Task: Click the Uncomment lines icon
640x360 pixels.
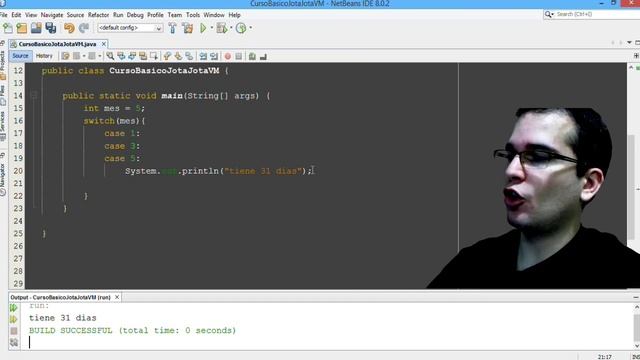Action: (263, 56)
